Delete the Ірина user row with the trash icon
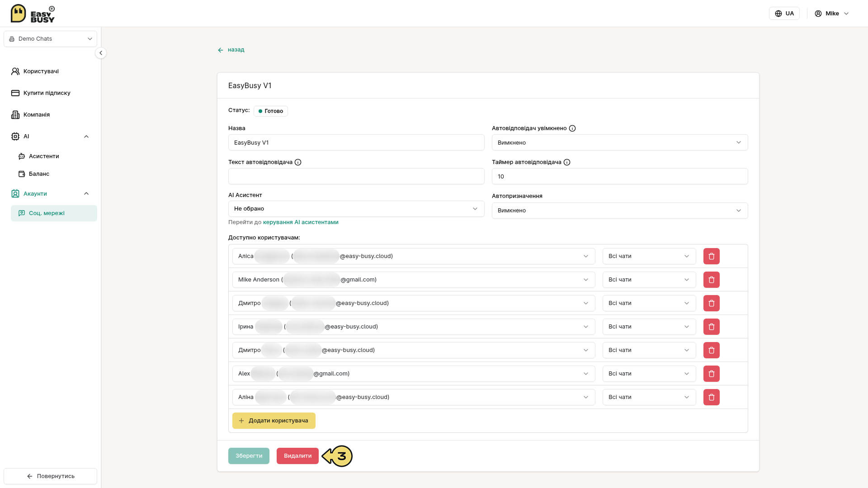The height and width of the screenshot is (488, 868). [711, 327]
